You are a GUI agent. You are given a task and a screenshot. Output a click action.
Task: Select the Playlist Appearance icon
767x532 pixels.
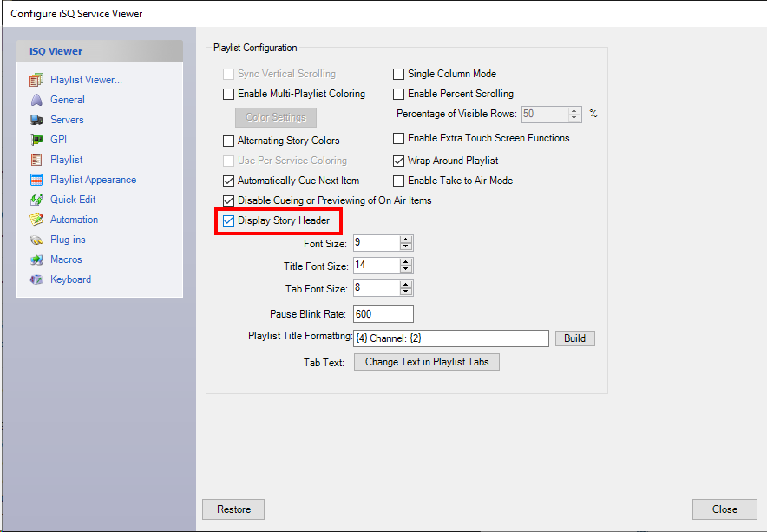(x=36, y=180)
